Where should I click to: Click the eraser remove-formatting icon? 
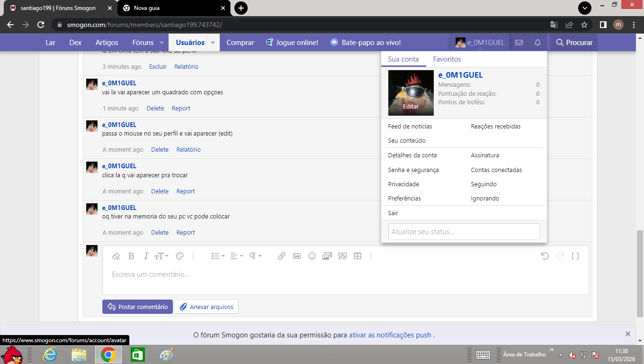point(116,256)
